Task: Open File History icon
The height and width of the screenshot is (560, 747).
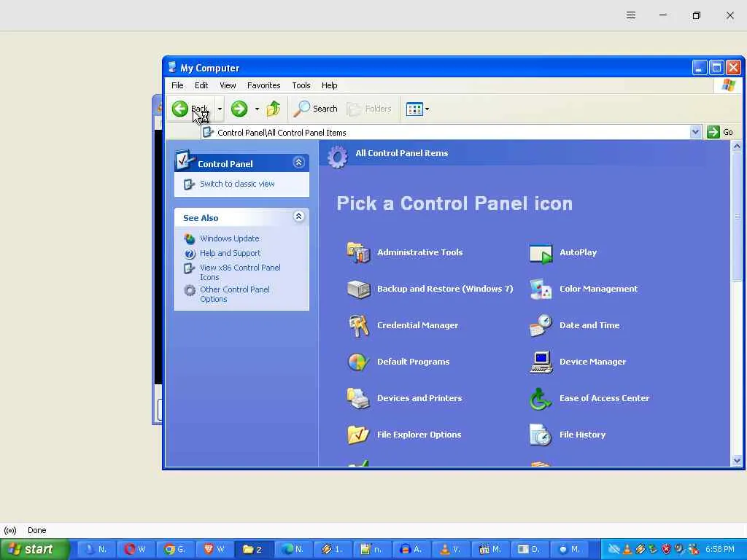Action: click(541, 435)
